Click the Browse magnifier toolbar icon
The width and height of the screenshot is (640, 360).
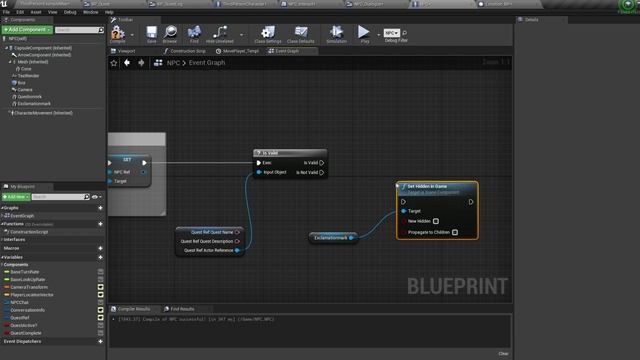pos(170,32)
